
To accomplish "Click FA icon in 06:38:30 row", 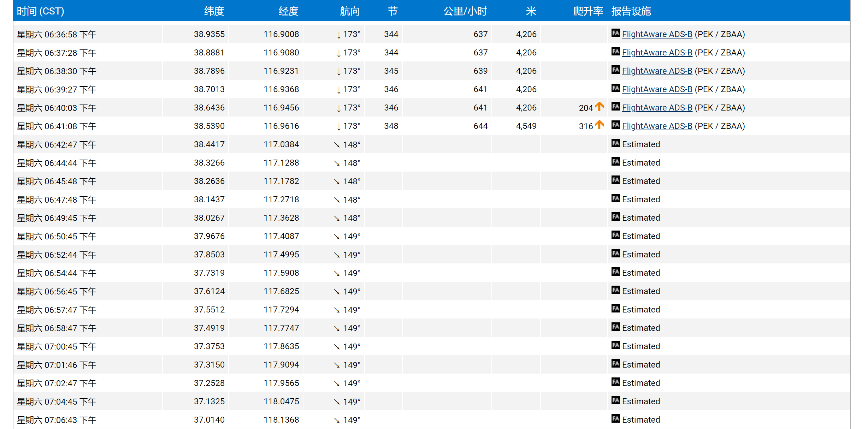I will pyautogui.click(x=616, y=70).
